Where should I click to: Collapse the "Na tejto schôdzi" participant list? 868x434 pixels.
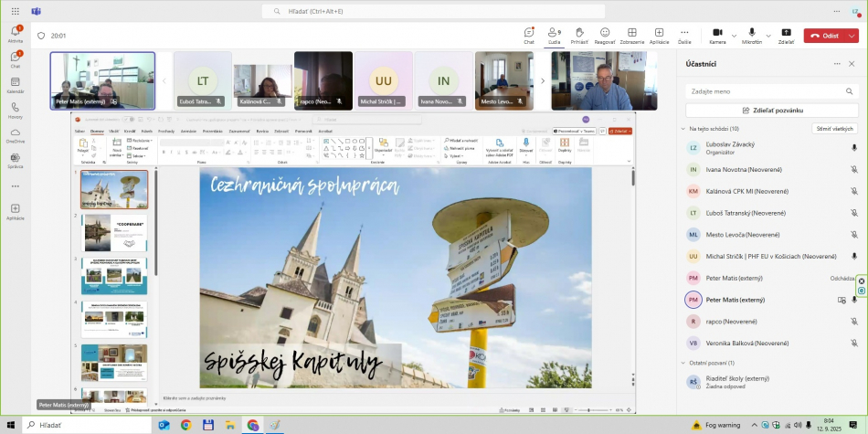683,129
